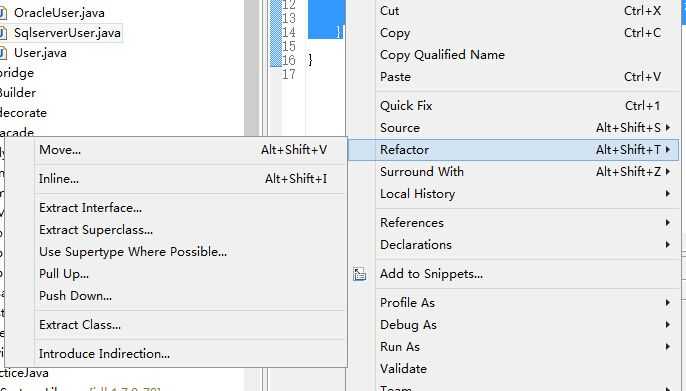Open the Local History submenu

[x=514, y=193]
